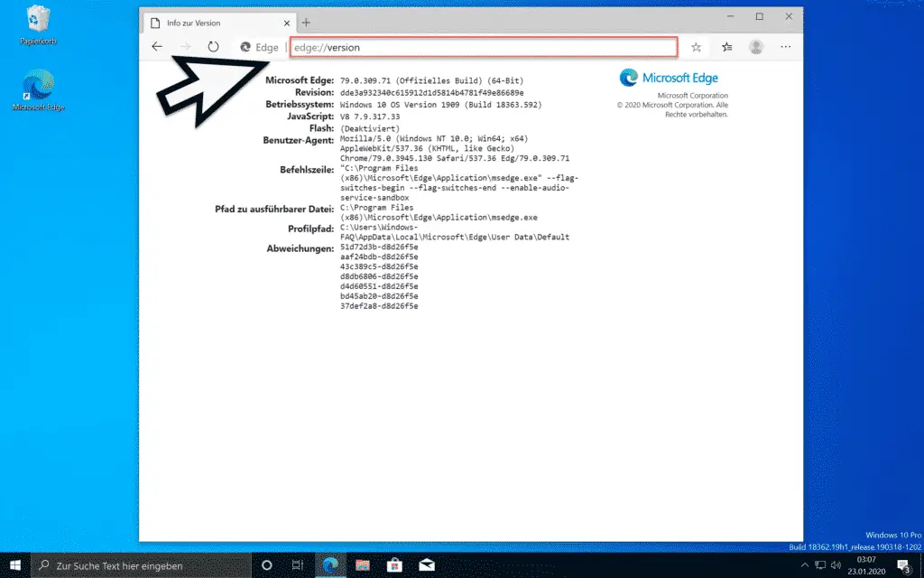
Task: Click the variation 51d72d3b-d8d26f5e
Action: [x=379, y=247]
